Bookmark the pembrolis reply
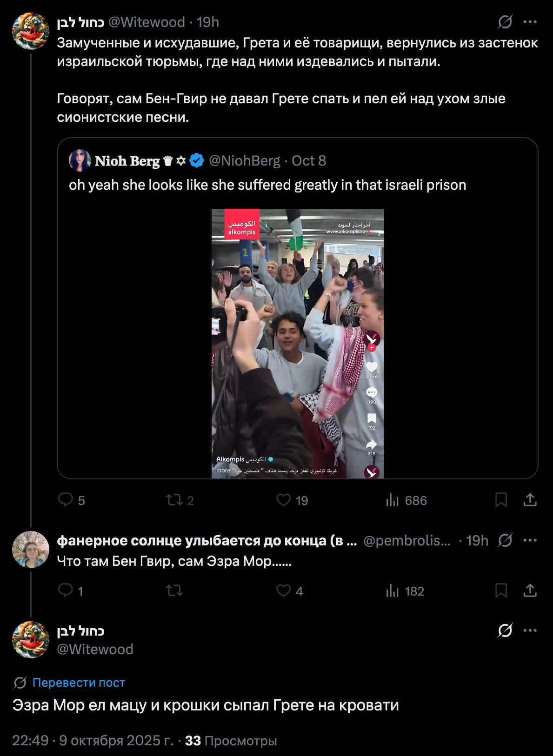 pyautogui.click(x=501, y=590)
